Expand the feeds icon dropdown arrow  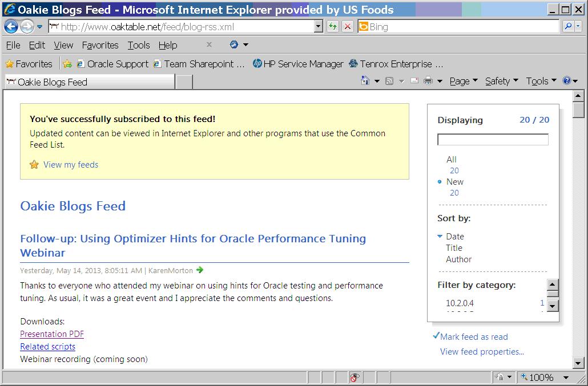click(x=402, y=81)
